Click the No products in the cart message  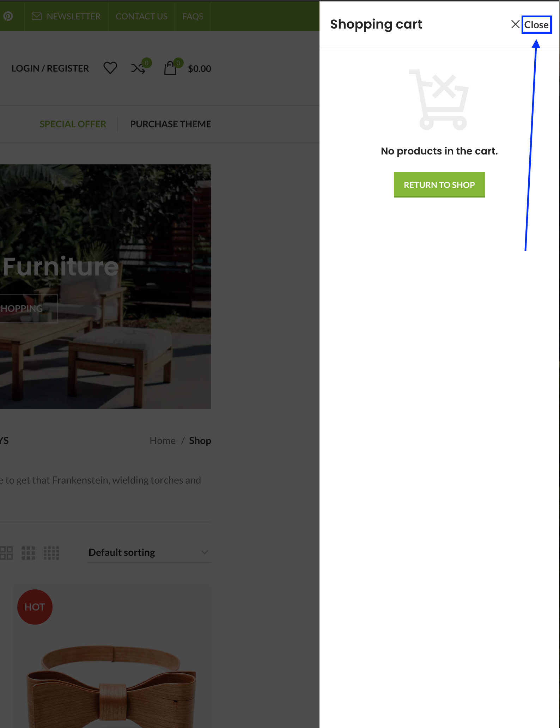coord(439,151)
